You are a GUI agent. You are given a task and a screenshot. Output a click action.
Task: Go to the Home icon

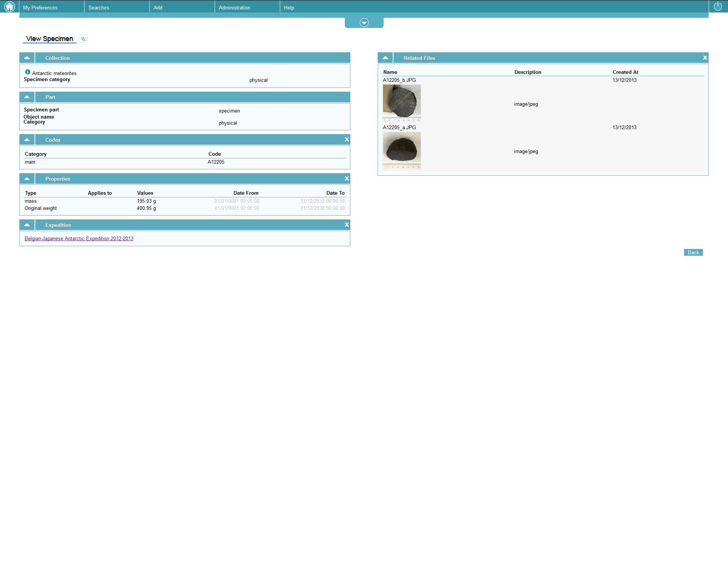[9, 6]
